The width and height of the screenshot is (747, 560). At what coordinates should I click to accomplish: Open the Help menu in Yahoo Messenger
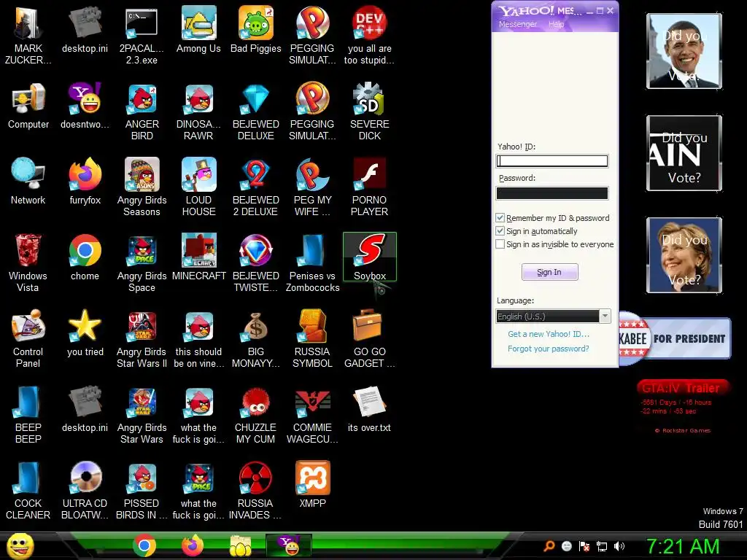point(556,24)
